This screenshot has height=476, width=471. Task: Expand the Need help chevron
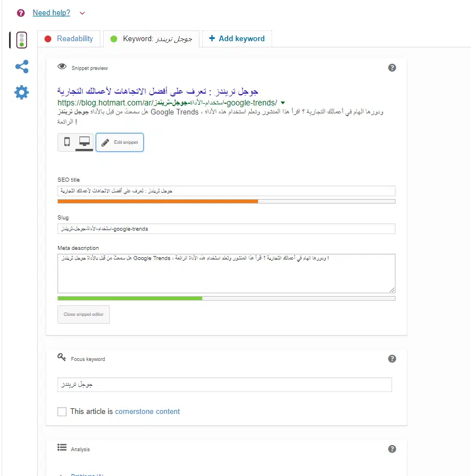(82, 13)
